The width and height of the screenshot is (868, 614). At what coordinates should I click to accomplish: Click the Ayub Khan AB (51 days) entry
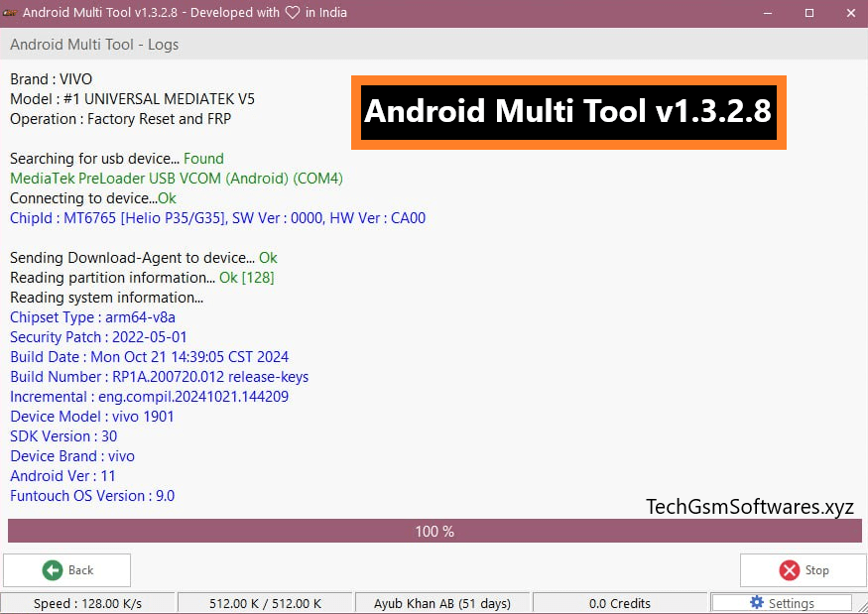[442, 603]
